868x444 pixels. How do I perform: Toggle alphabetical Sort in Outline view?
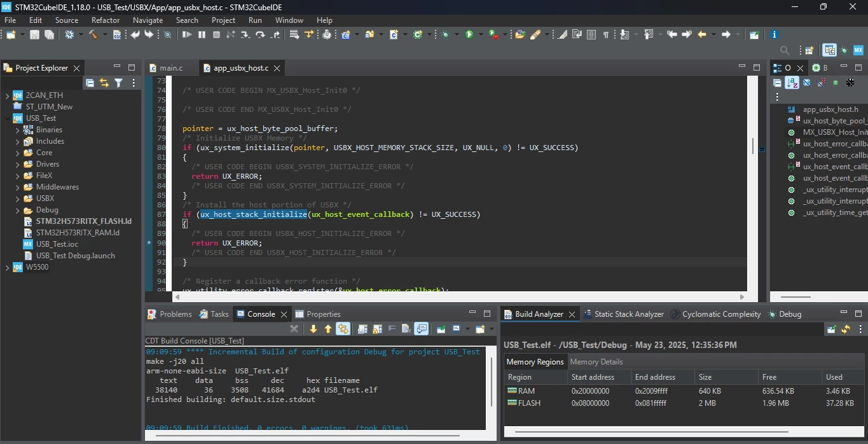[792, 83]
